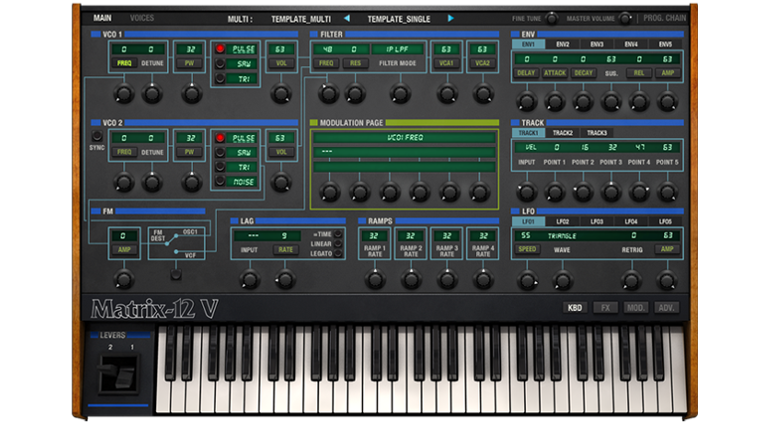Enable TRI waveform on VCO 1

click(220, 78)
